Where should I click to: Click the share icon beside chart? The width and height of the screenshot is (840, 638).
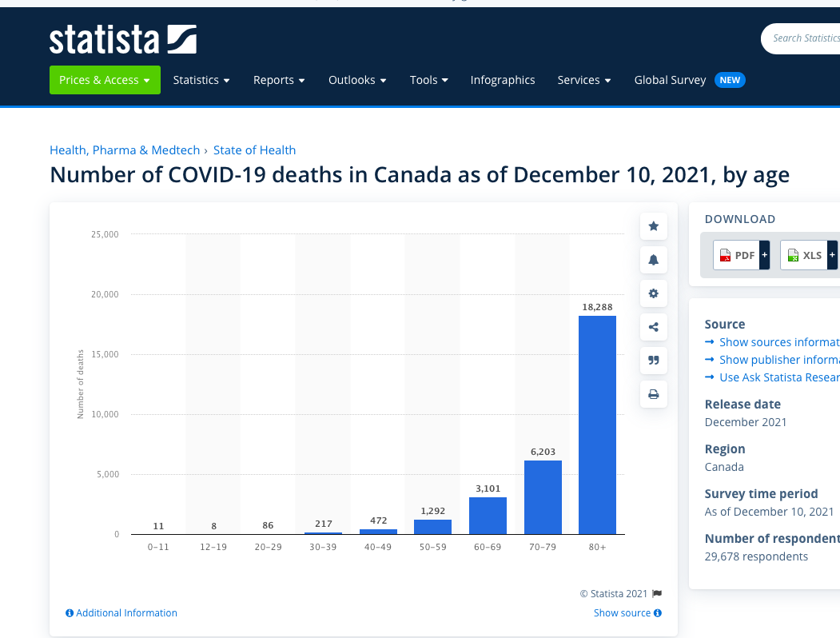pyautogui.click(x=653, y=327)
